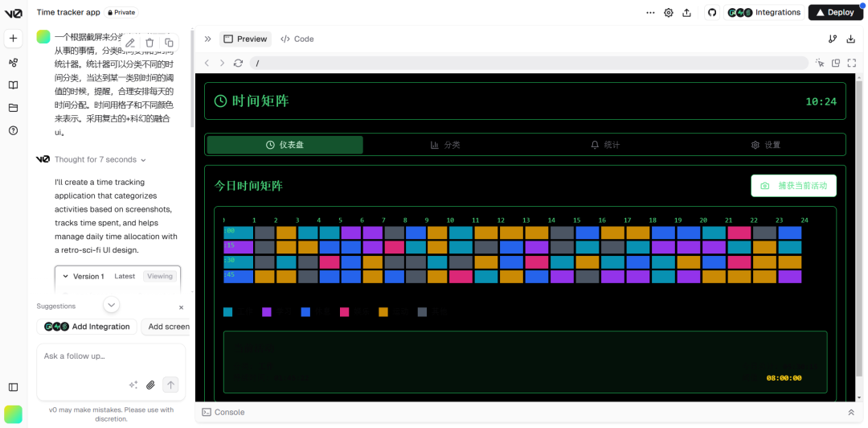Open the v0 logo home link
This screenshot has width=868, height=428.
tap(14, 12)
